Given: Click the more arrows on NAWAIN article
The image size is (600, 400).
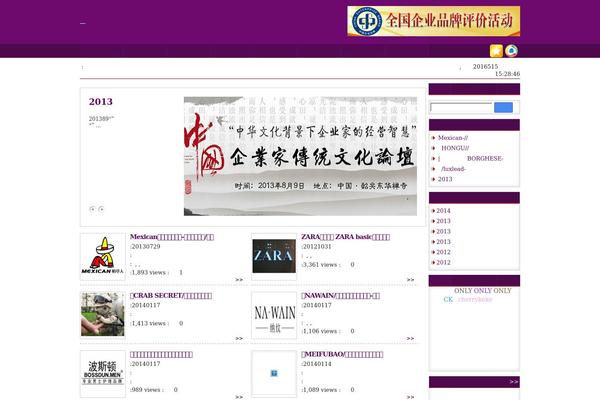Looking at the screenshot, I should click(410, 338).
